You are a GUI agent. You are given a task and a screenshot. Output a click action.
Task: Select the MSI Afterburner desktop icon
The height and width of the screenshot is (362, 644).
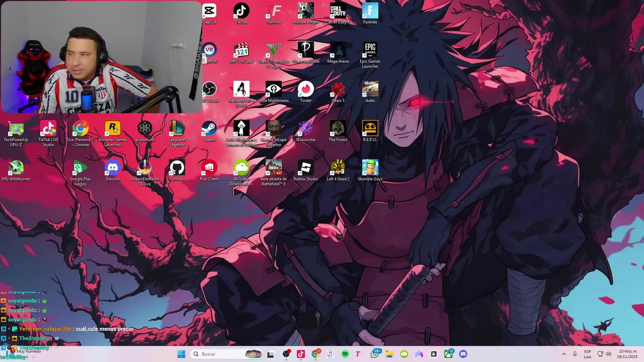click(16, 170)
